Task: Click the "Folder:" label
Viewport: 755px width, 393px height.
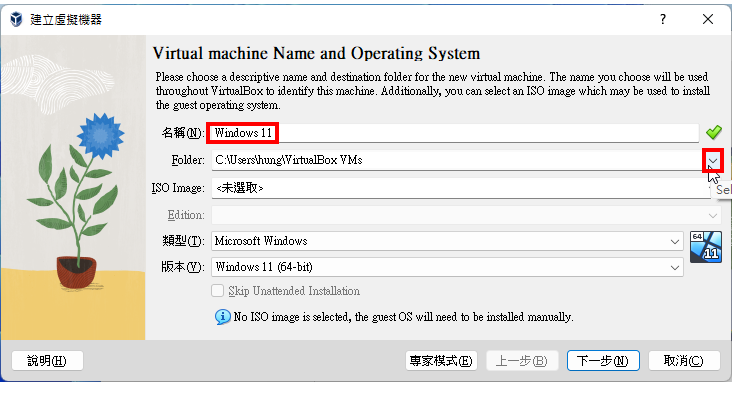Action: coord(188,160)
